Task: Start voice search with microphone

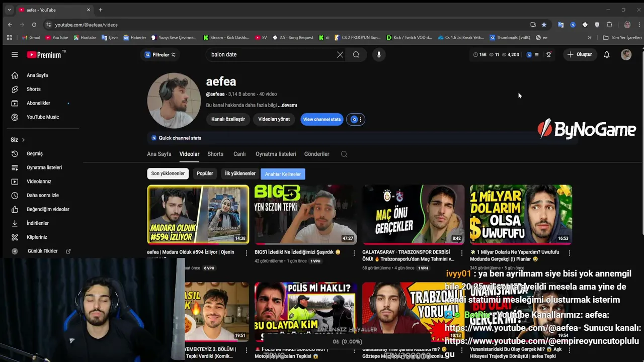Action: (x=379, y=55)
